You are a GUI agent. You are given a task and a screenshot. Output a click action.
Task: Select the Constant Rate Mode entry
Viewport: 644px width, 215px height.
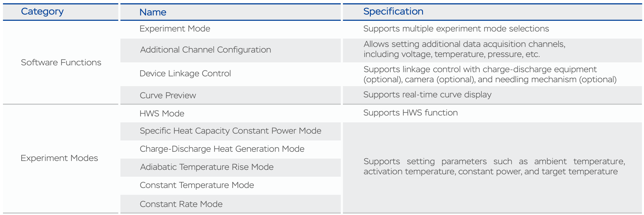[181, 204]
